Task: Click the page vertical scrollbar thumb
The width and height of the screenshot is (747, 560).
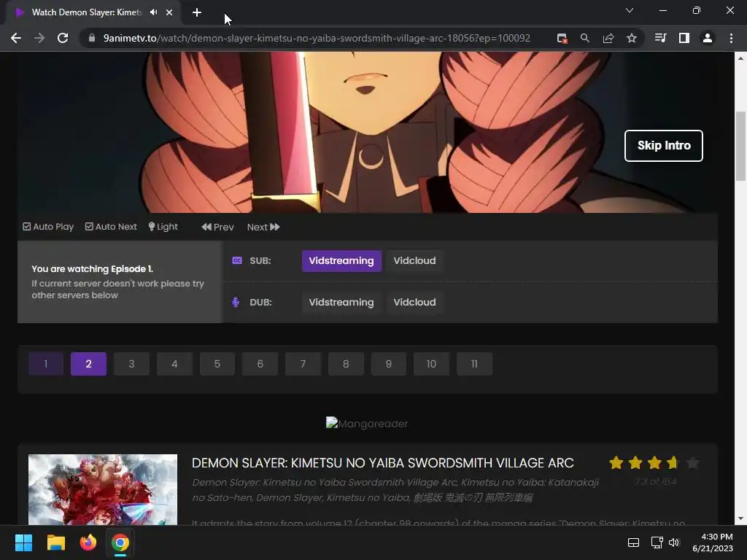Action: point(740,146)
